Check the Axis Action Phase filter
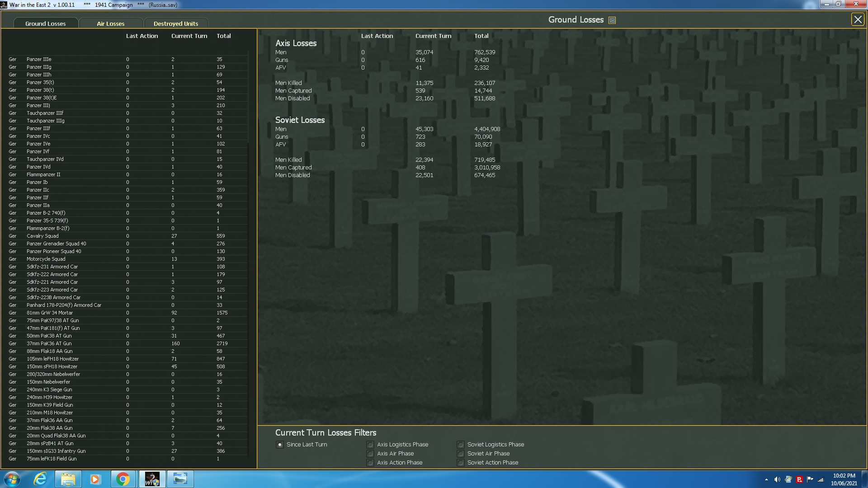Image resolution: width=868 pixels, height=488 pixels. tap(370, 463)
